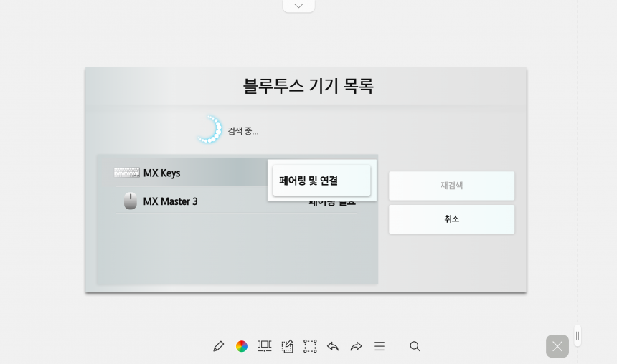Undo with the left curved arrow
This screenshot has width=617, height=364.
333,346
